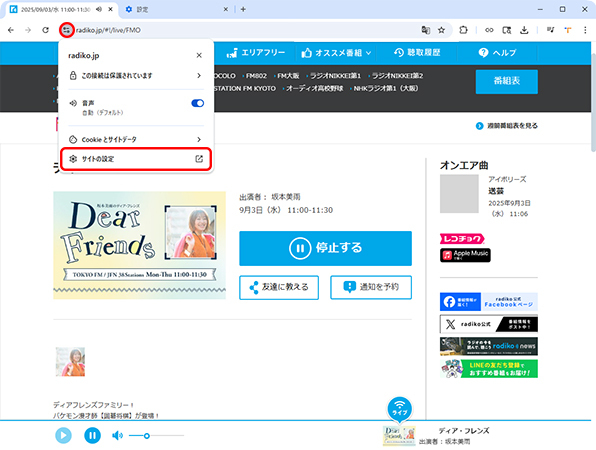Click the small Dear Friends thumbnail in player bar
The width and height of the screenshot is (596, 450).
399,436
